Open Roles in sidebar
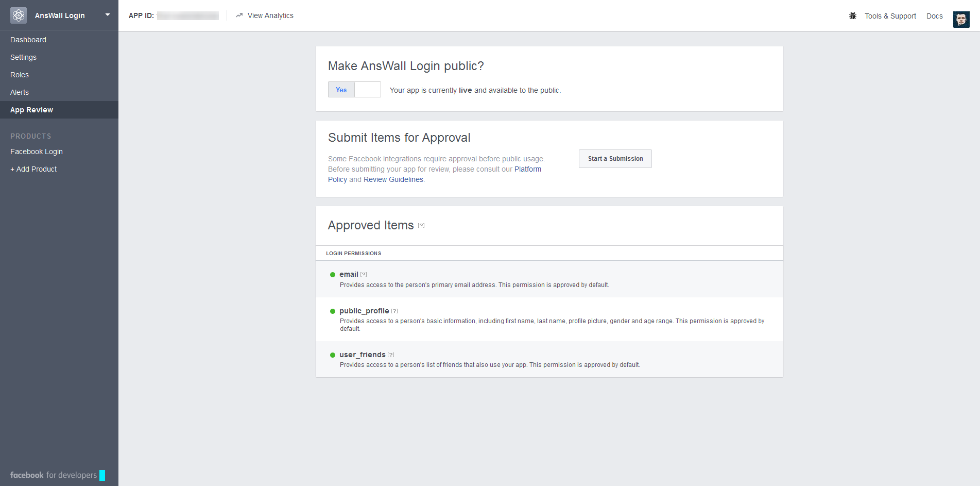This screenshot has height=486, width=980. [59, 75]
